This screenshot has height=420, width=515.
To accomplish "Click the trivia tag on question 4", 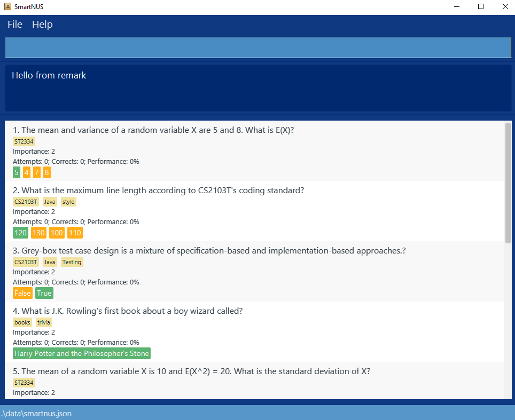I will 43,322.
